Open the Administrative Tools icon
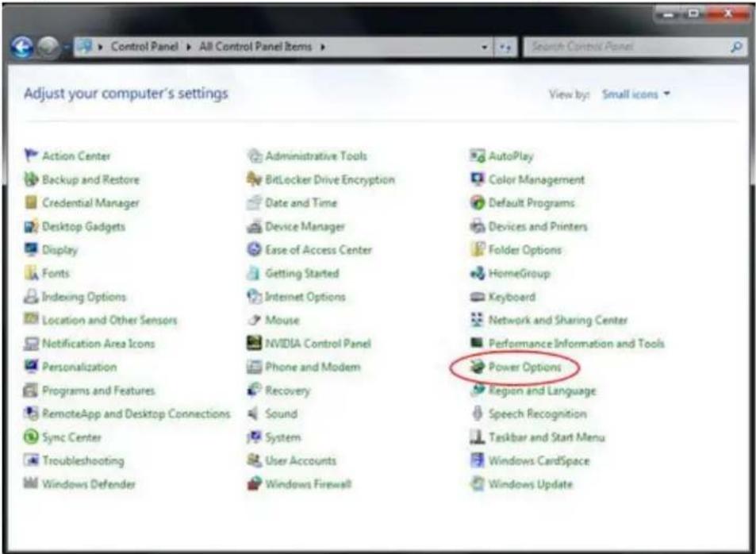This screenshot has width=756, height=554. tap(254, 156)
